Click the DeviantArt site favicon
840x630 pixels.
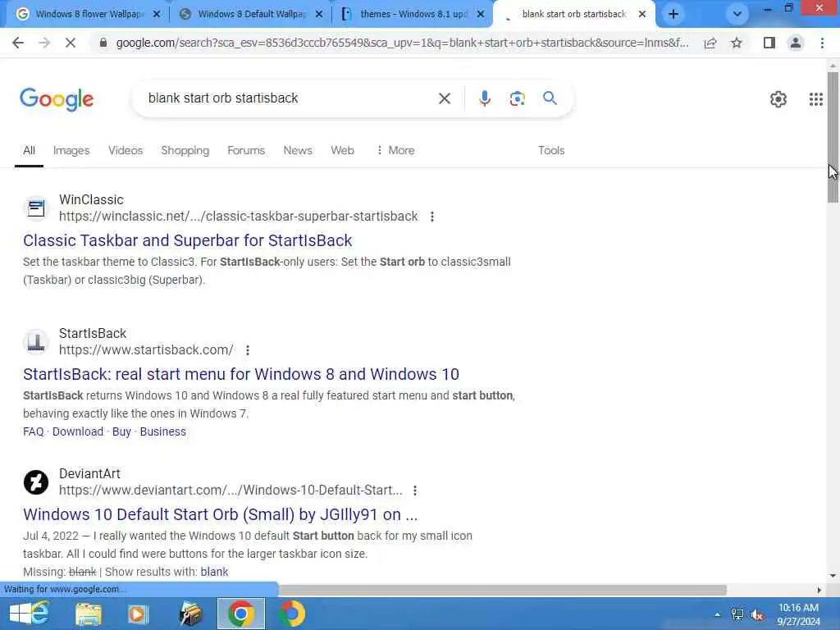tap(36, 482)
